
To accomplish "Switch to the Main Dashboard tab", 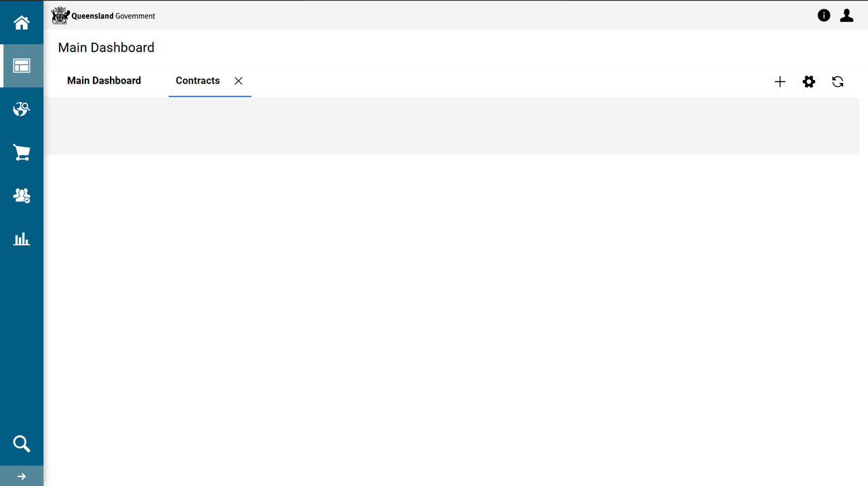I will pos(104,81).
